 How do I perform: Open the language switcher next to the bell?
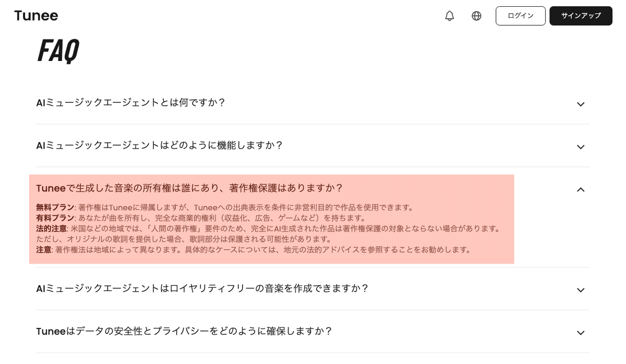[476, 16]
